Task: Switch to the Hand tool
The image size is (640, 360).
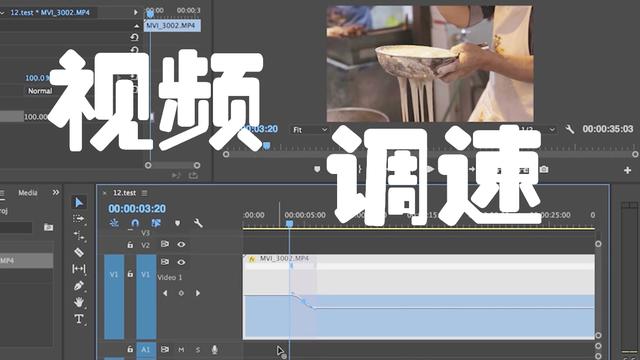Action: (x=79, y=302)
